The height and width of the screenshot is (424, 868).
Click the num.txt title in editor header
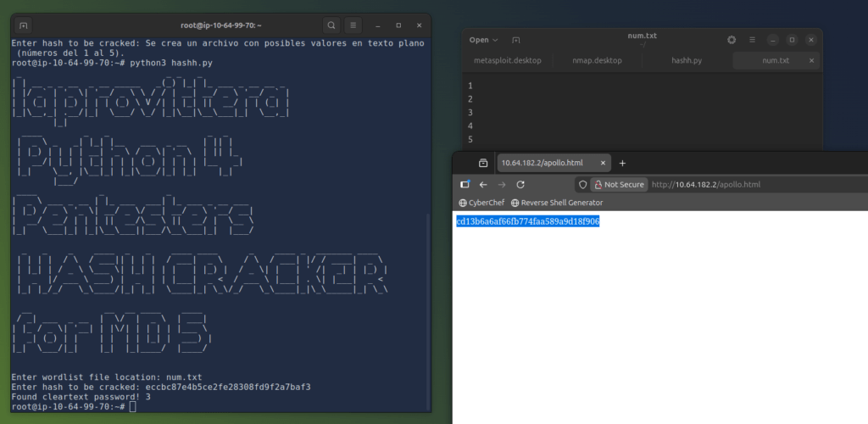pyautogui.click(x=643, y=36)
